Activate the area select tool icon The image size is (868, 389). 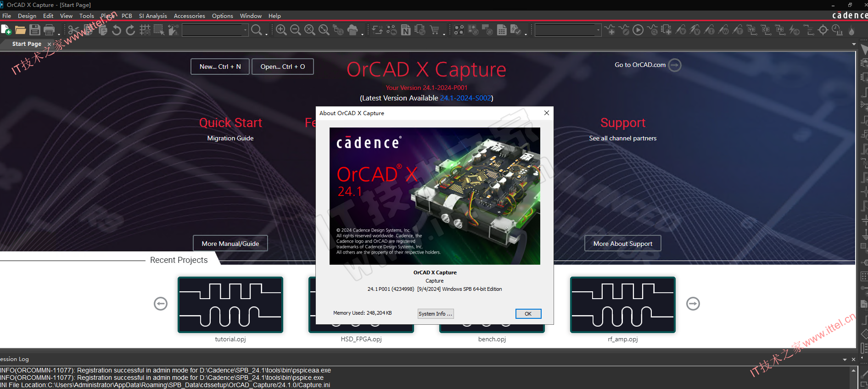coord(159,30)
